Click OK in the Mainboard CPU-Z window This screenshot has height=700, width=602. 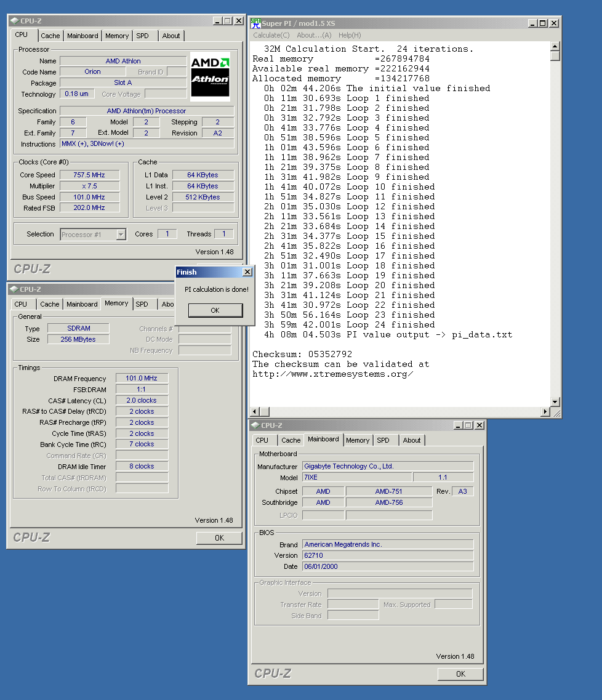point(460,674)
